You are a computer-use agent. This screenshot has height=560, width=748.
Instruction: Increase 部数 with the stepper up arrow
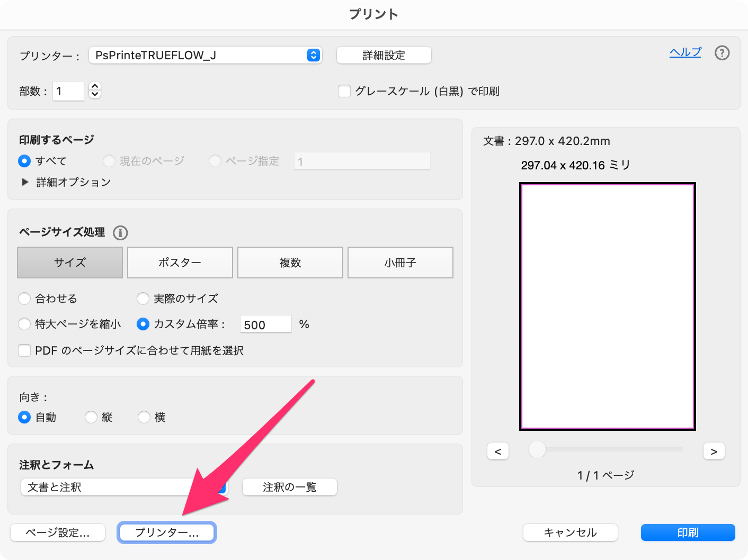point(94,87)
